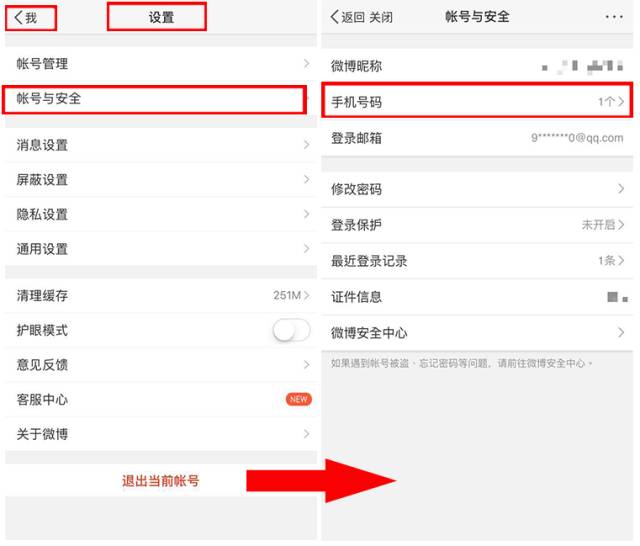Open 通用设置 row
640x546 pixels.
coord(161,249)
